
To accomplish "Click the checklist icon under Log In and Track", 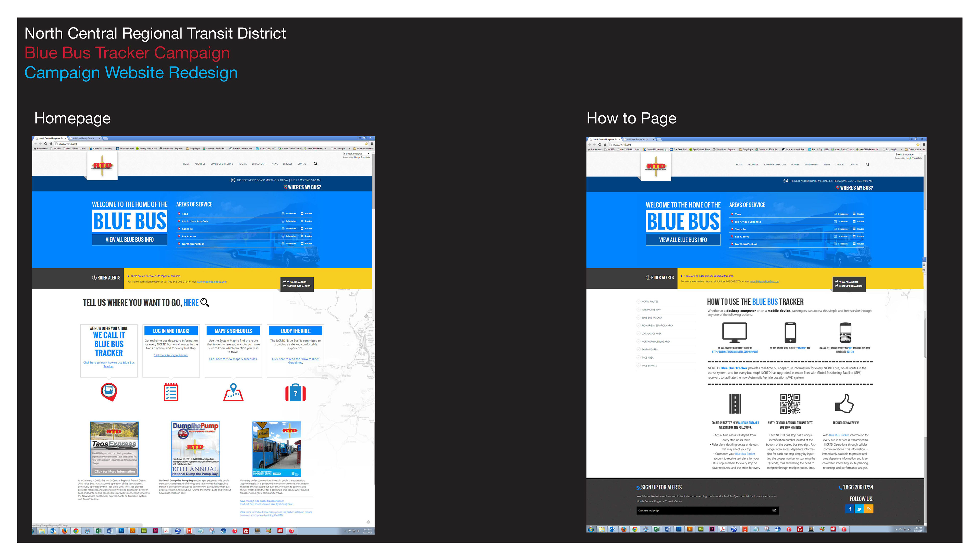I will tap(171, 392).
